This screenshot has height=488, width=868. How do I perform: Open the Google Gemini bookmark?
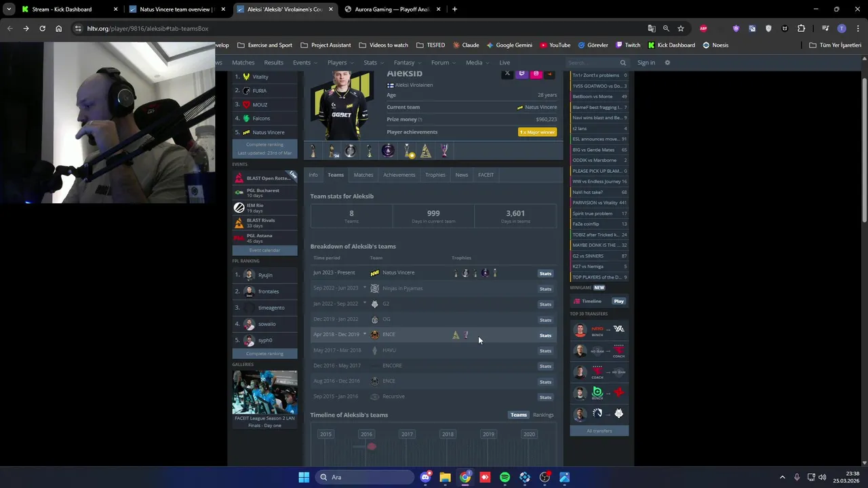(509, 45)
